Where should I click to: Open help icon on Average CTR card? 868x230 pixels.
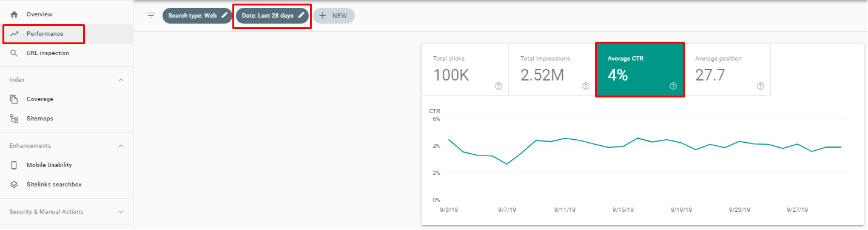click(x=673, y=86)
